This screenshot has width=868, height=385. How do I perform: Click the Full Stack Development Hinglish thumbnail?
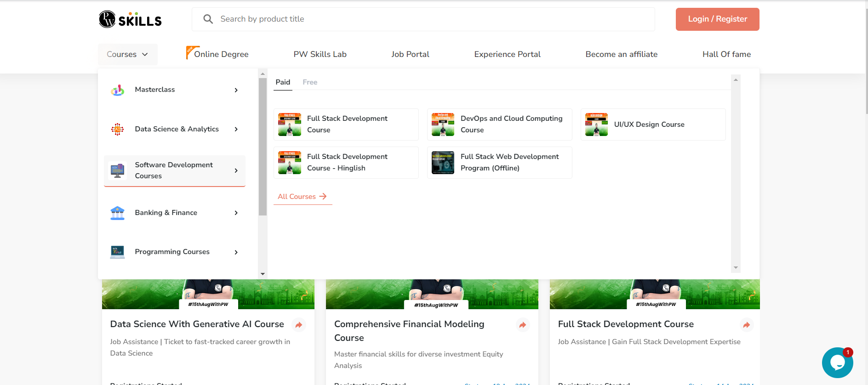tap(290, 163)
